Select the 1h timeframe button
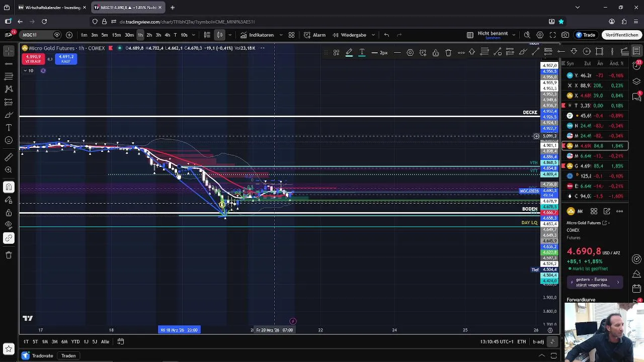 pyautogui.click(x=140, y=35)
